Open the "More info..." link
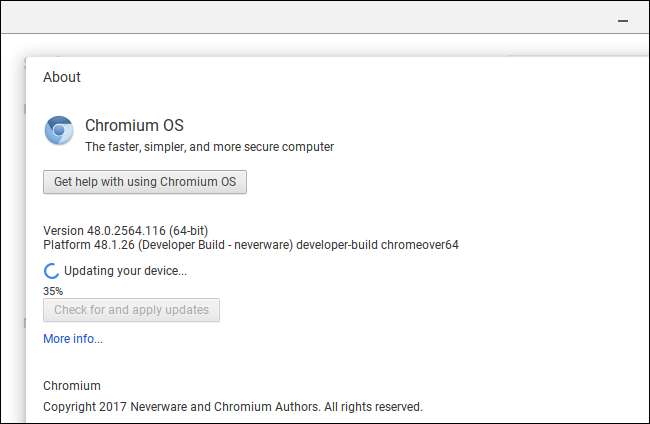The width and height of the screenshot is (650, 424). coord(73,339)
